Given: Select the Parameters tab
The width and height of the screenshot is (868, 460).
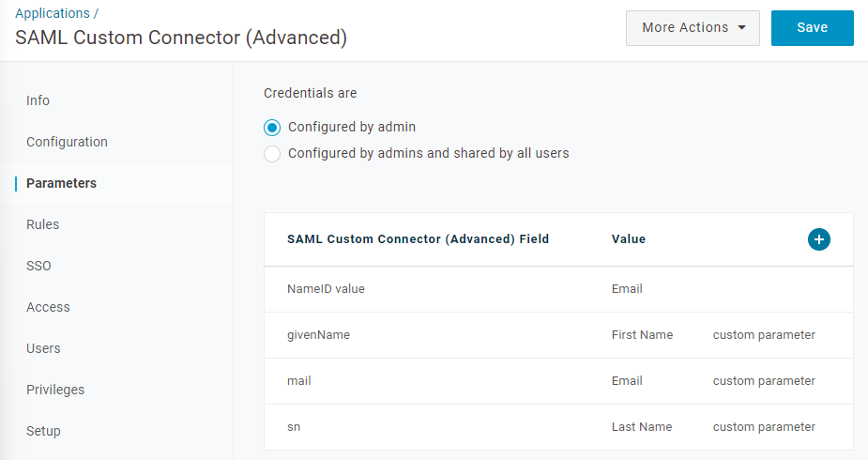Looking at the screenshot, I should point(61,183).
